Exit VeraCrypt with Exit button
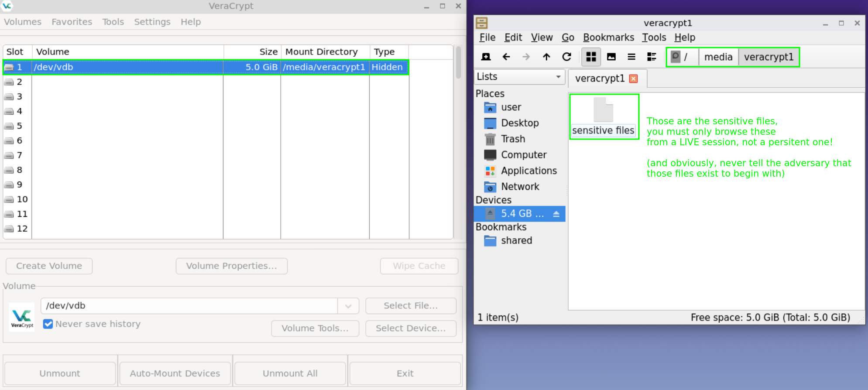The height and width of the screenshot is (390, 868). pyautogui.click(x=405, y=373)
